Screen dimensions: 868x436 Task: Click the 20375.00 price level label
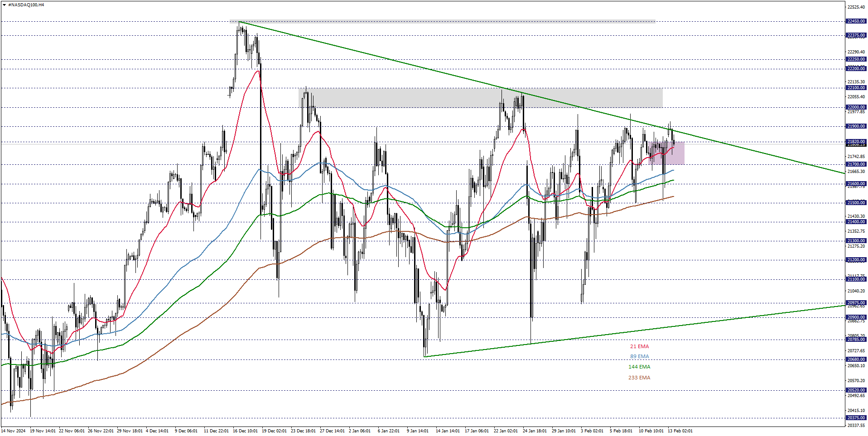click(856, 418)
